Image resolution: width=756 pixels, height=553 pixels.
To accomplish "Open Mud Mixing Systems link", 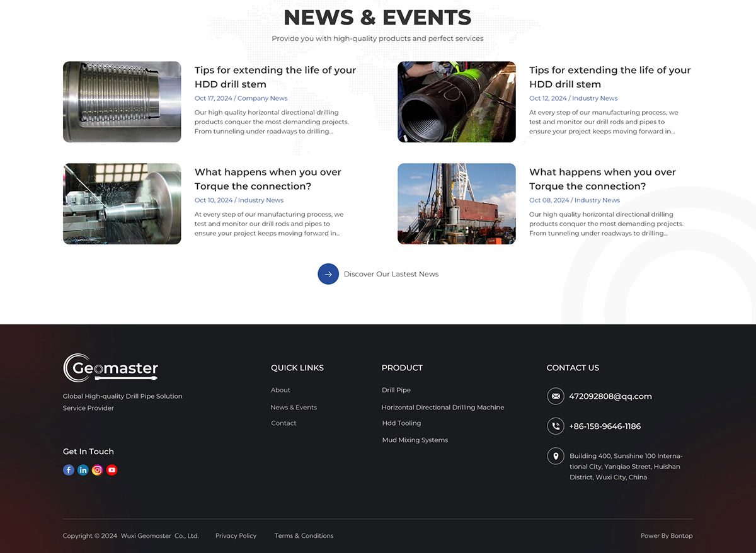I will (415, 440).
